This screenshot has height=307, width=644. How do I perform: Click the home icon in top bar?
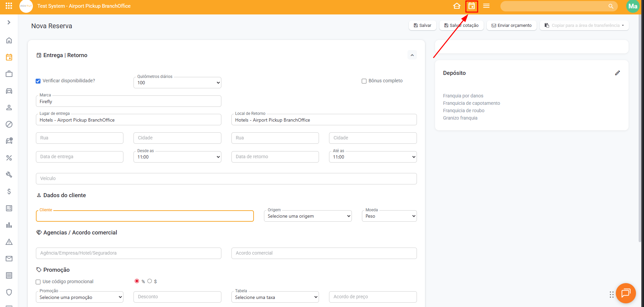click(x=457, y=6)
